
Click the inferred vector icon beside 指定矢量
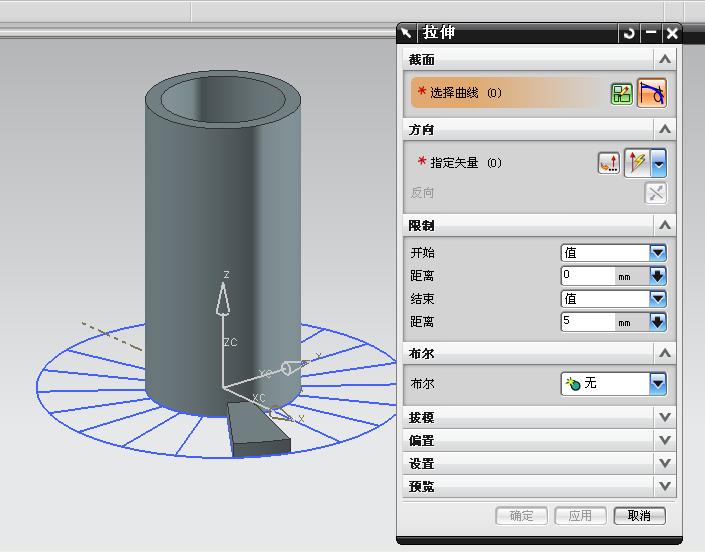pyautogui.click(x=638, y=162)
